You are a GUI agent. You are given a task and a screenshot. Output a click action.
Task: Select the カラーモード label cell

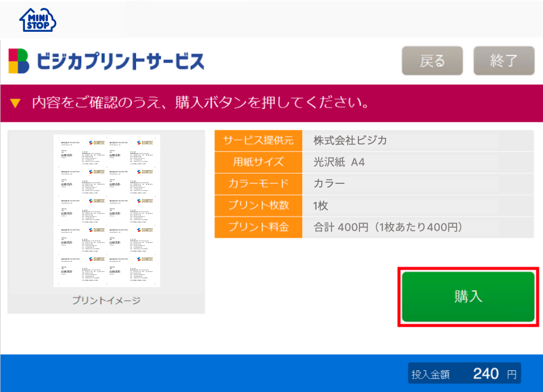[258, 184]
